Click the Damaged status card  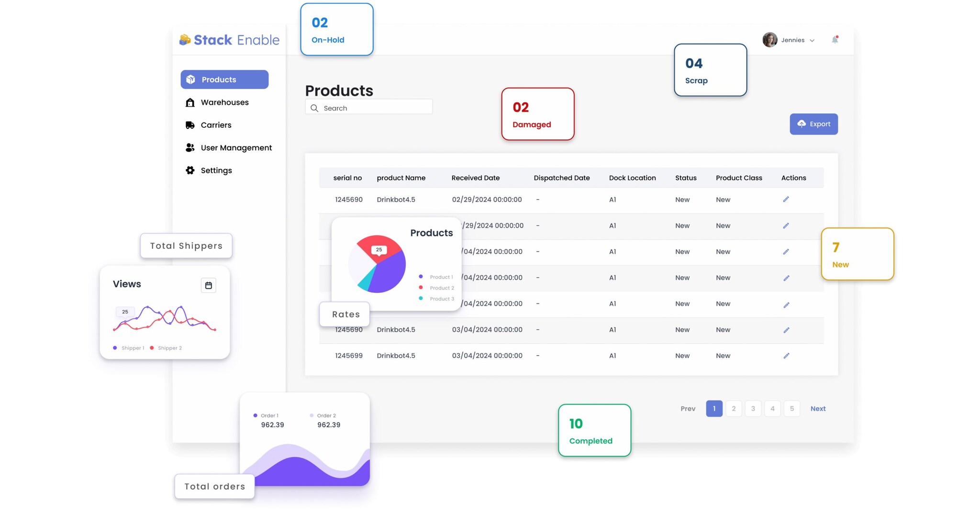[x=537, y=114]
